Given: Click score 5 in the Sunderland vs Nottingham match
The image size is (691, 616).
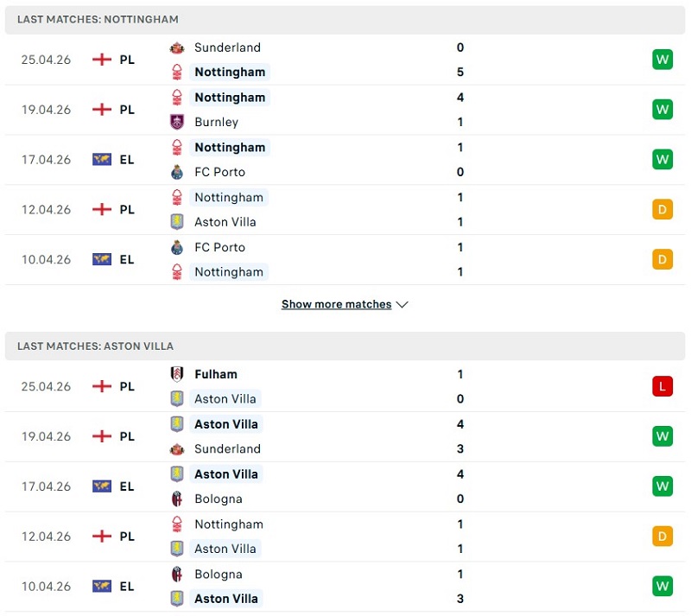Looking at the screenshot, I should [460, 72].
